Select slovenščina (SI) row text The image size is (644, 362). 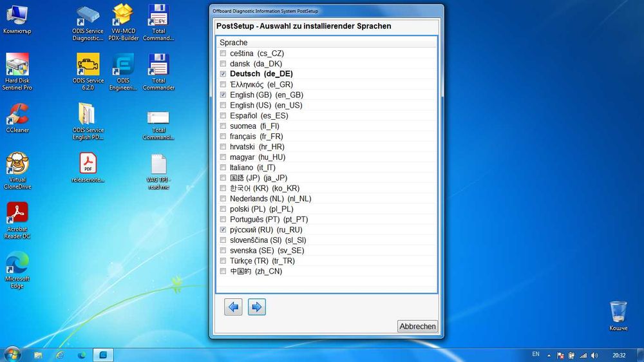[x=268, y=240]
